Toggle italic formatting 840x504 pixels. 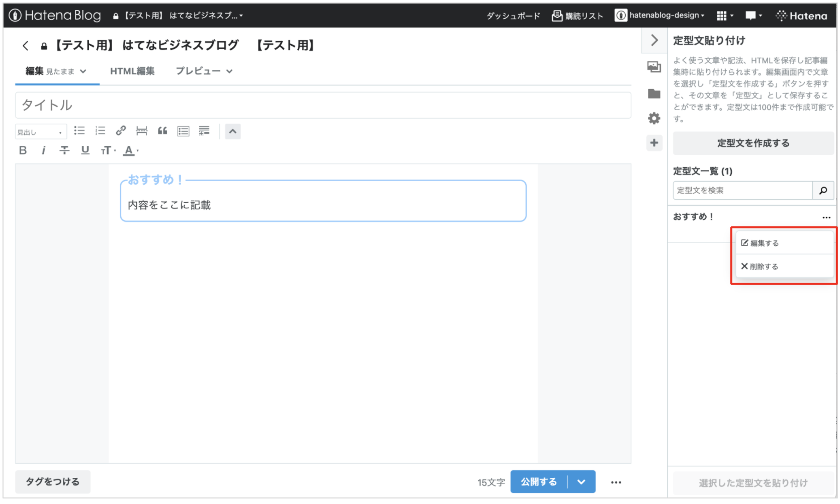pos(44,150)
